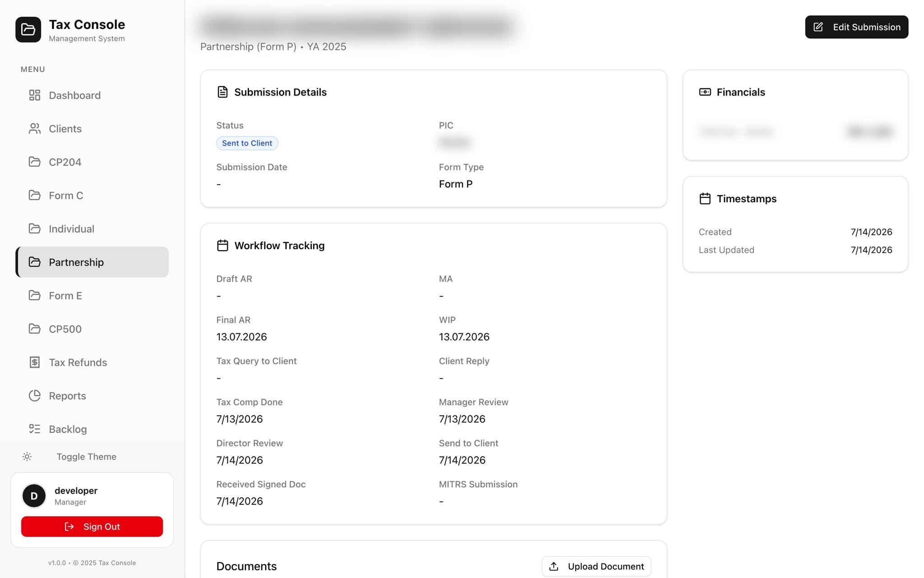This screenshot has width=924, height=578.
Task: Click the Tax Console folder logo icon
Action: click(28, 30)
